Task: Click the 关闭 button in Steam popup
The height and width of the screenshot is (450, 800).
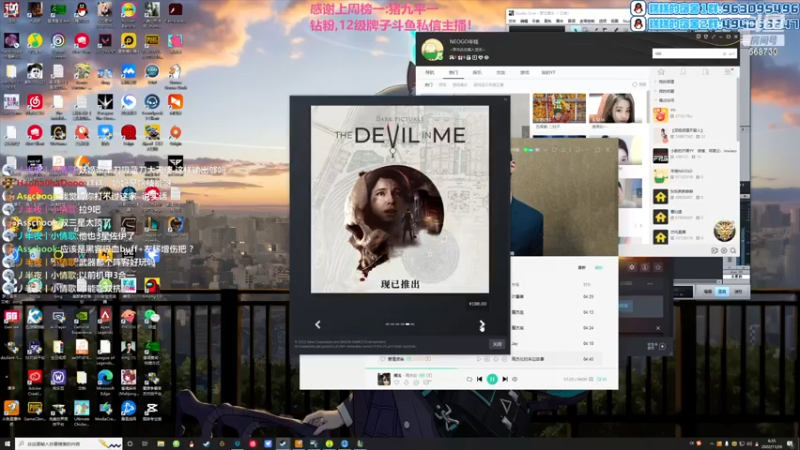Action: [497, 344]
